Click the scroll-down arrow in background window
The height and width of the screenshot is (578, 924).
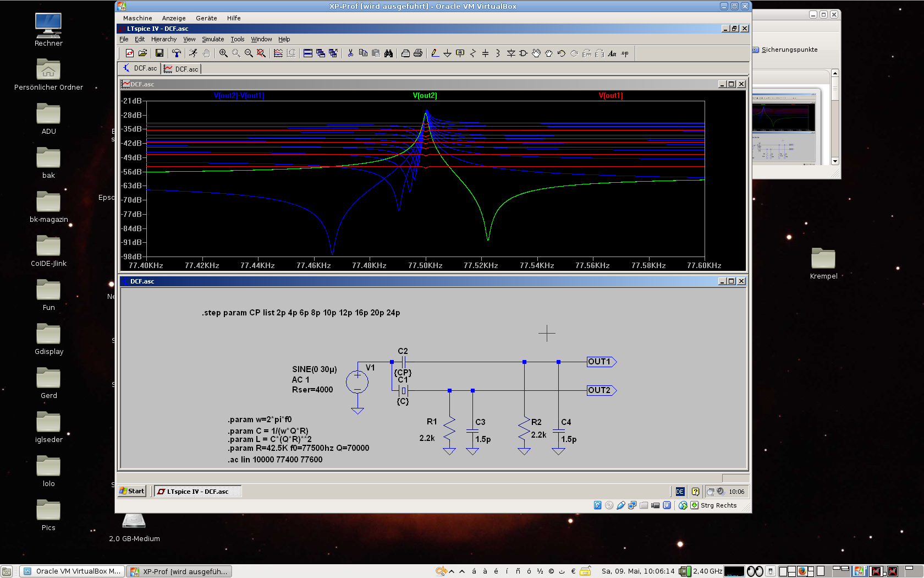[x=835, y=161]
